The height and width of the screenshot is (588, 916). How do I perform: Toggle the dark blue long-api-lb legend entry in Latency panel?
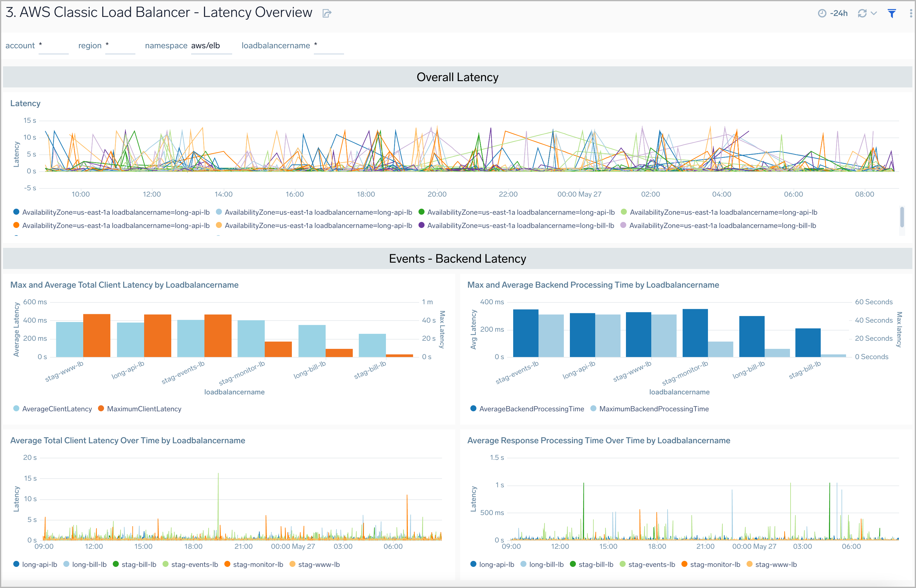(x=112, y=212)
